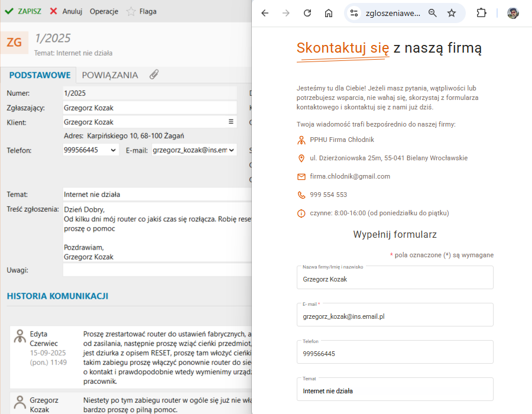The width and height of the screenshot is (532, 414).
Task: Click the green ZAPISZ checkmark icon
Action: tap(9, 11)
